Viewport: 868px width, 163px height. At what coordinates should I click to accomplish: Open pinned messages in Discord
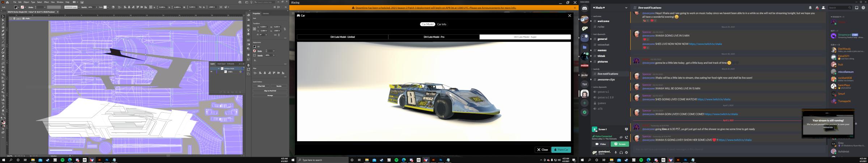point(817,8)
